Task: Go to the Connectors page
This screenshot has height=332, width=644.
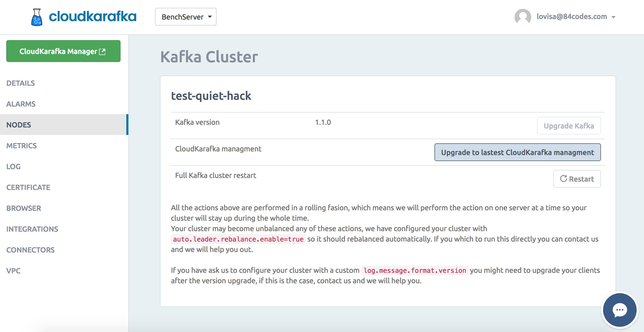Action: tap(31, 250)
